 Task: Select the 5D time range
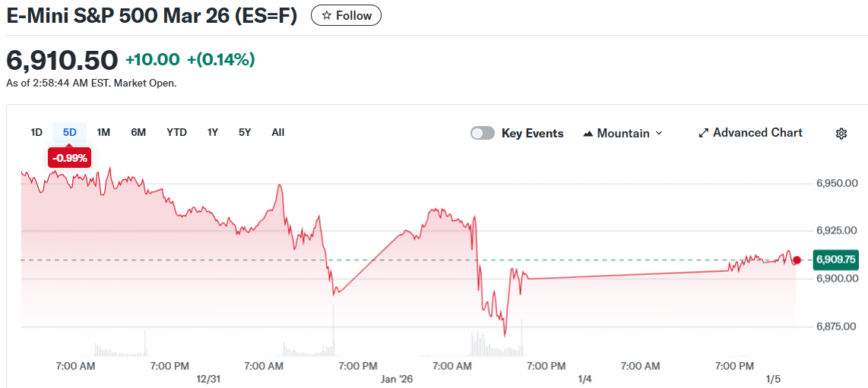70,132
